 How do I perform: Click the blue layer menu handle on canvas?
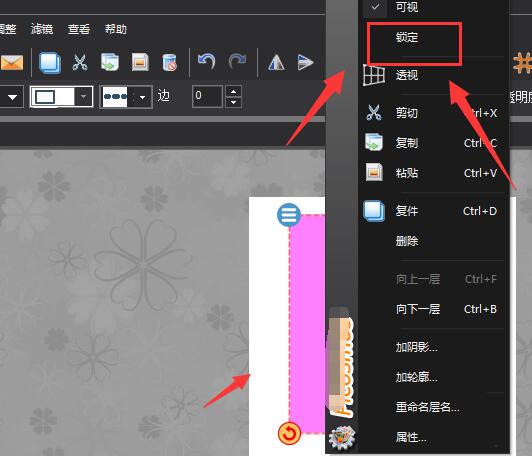click(x=289, y=215)
